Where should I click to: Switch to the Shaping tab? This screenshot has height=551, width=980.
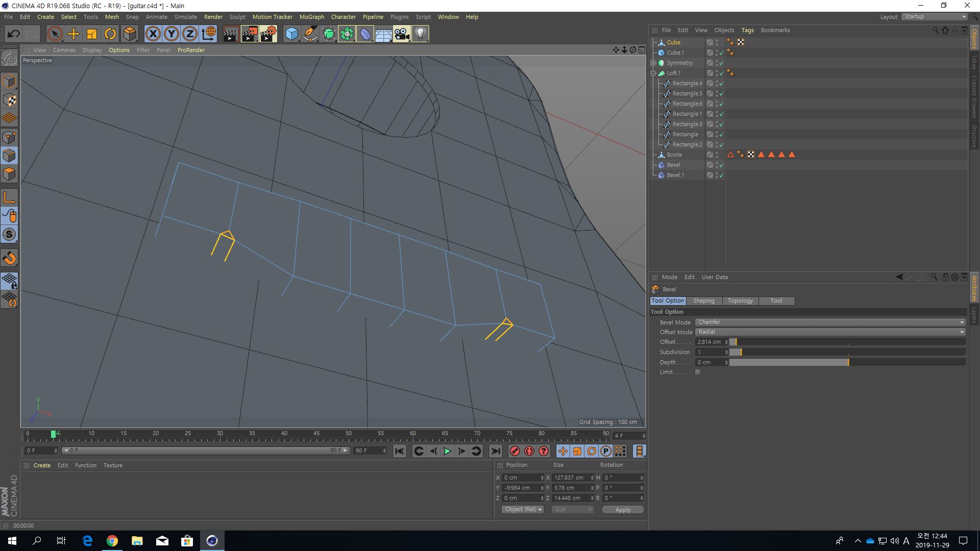tap(704, 301)
